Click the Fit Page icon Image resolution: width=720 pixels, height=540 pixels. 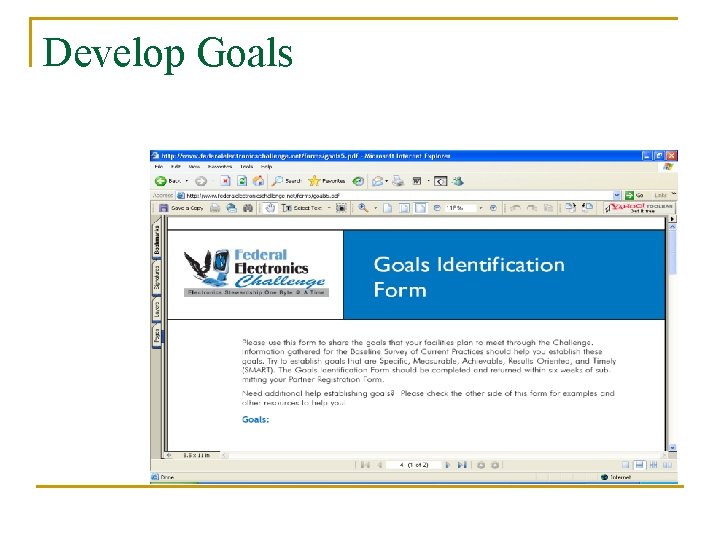(x=404, y=208)
